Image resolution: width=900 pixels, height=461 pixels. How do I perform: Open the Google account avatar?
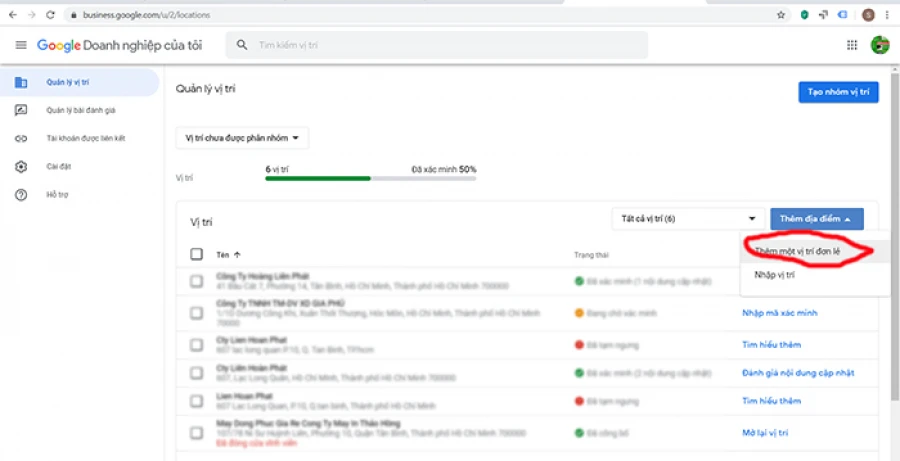coord(880,45)
